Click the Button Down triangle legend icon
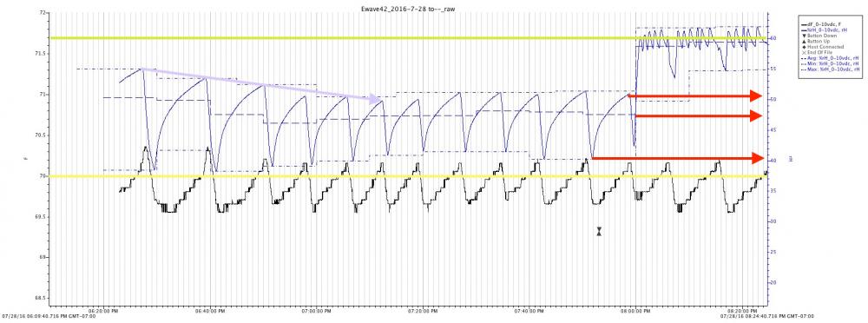The image size is (868, 323). pos(805,36)
